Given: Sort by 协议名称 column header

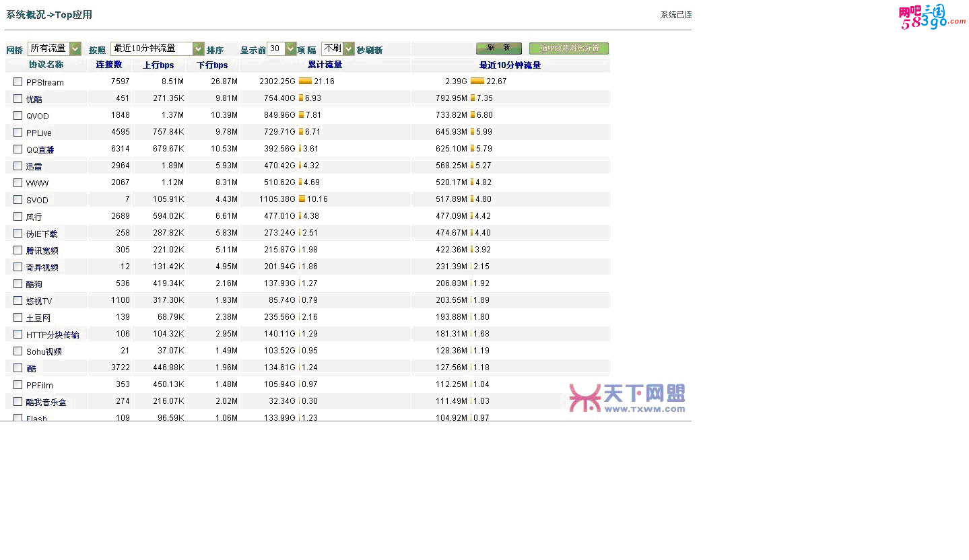Looking at the screenshot, I should point(46,65).
